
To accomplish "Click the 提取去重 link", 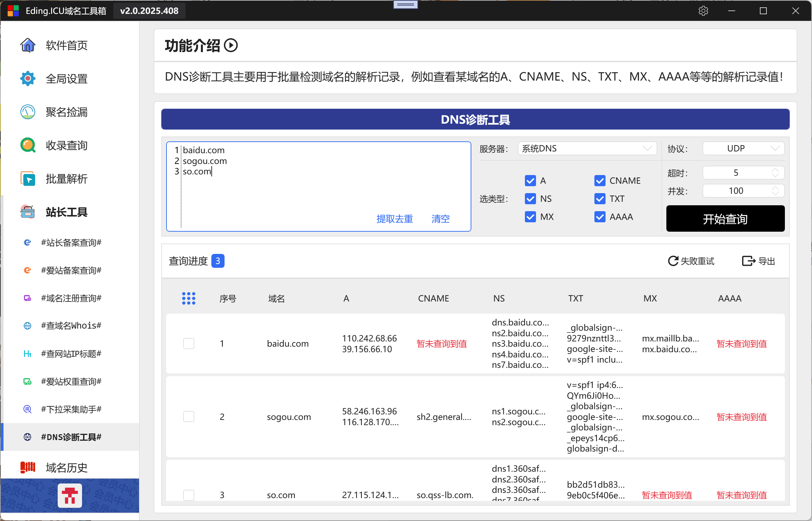I will 395,219.
